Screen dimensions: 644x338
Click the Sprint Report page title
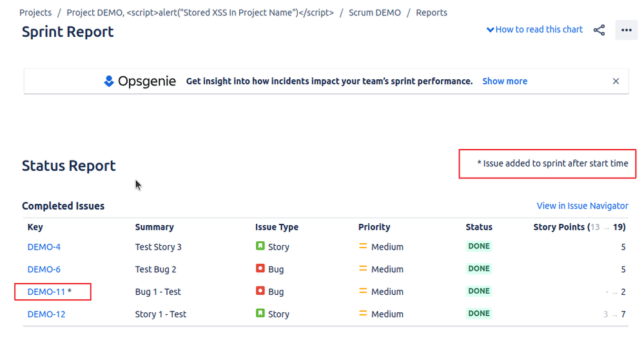click(x=68, y=32)
